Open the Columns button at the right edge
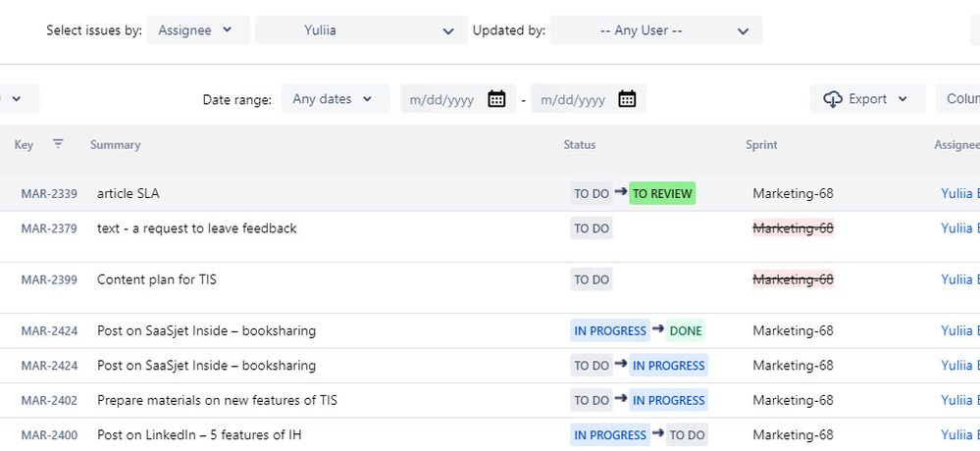The image size is (980, 451). point(958,99)
